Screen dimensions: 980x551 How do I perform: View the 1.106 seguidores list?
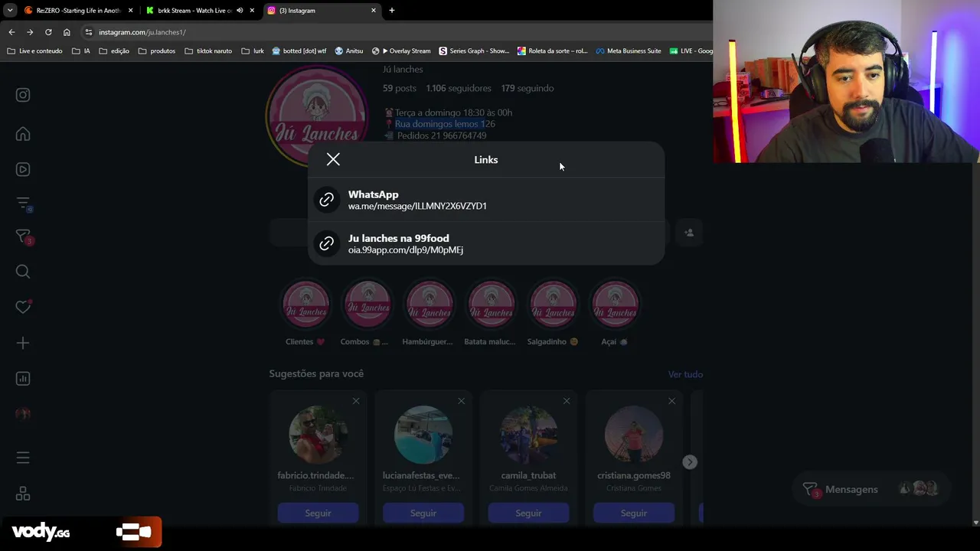(459, 88)
